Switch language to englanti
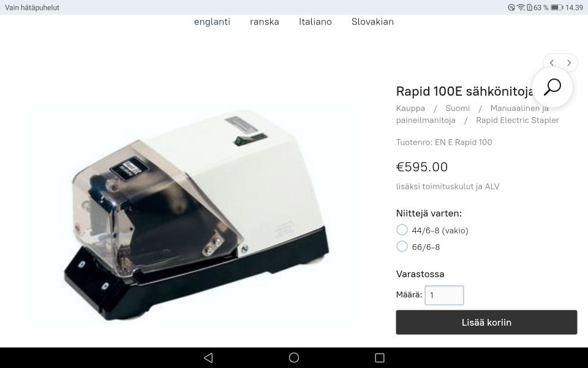588x368 pixels. [x=212, y=22]
